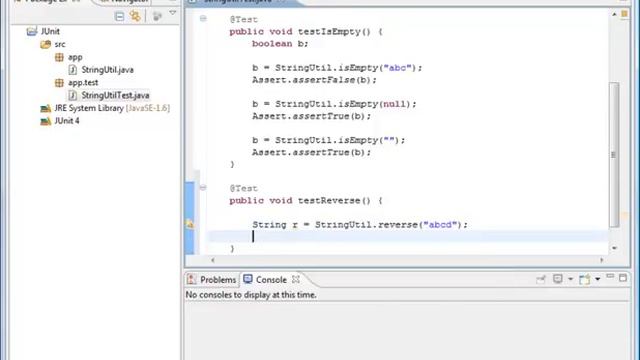This screenshot has height=360, width=640.
Task: Click the warning marker beside String r line
Action: (190, 224)
